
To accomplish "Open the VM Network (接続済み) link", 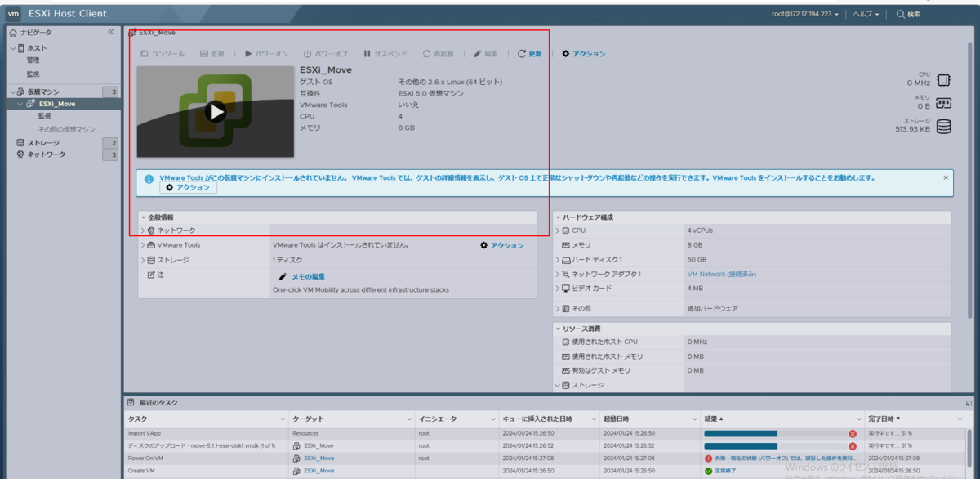I will (722, 275).
